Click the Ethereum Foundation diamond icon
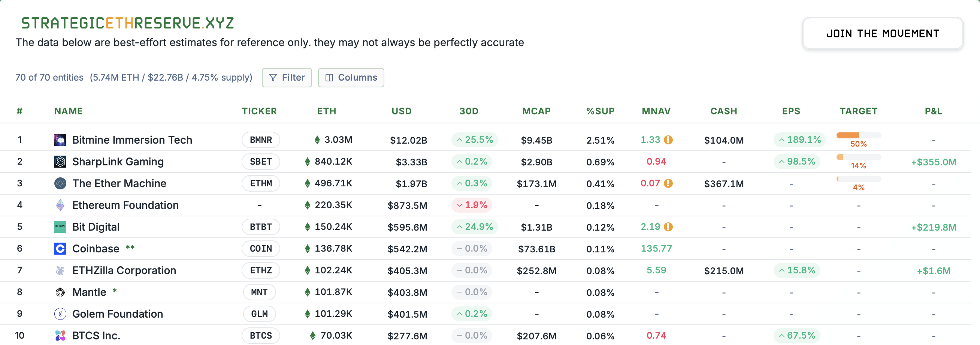Image resolution: width=980 pixels, height=345 pixels. (x=60, y=205)
